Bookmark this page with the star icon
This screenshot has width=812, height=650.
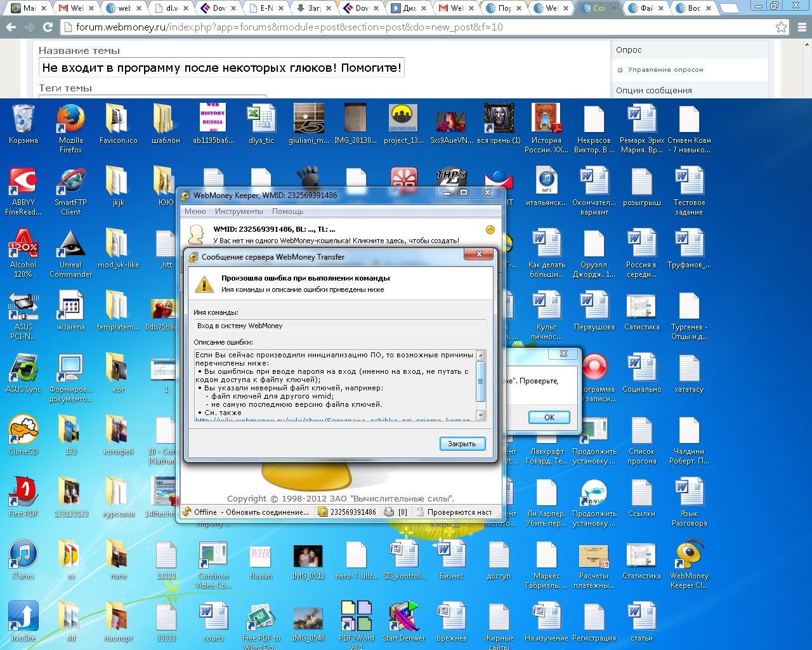click(x=782, y=27)
